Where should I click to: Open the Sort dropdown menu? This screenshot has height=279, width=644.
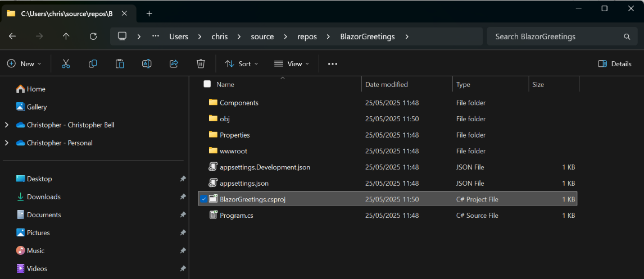(242, 64)
